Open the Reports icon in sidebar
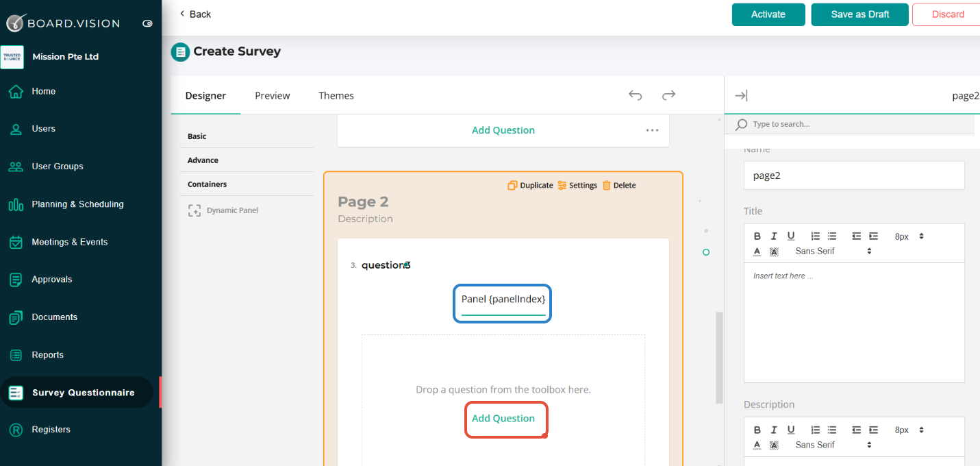This screenshot has height=466, width=980. pos(16,355)
